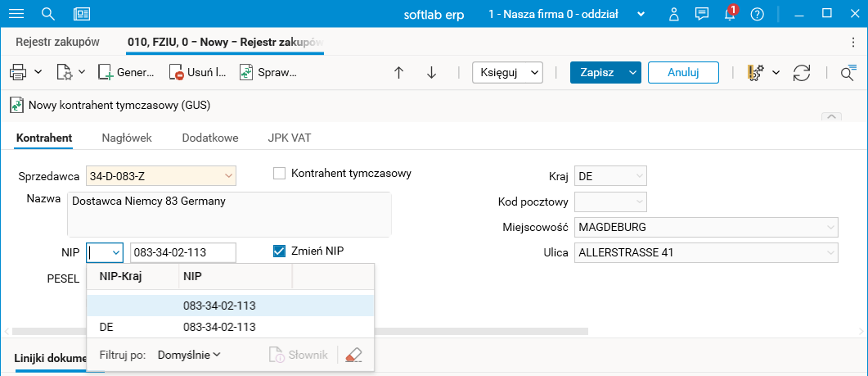This screenshot has width=868, height=376.
Task: Open the JPK VAT tab
Action: tap(289, 138)
